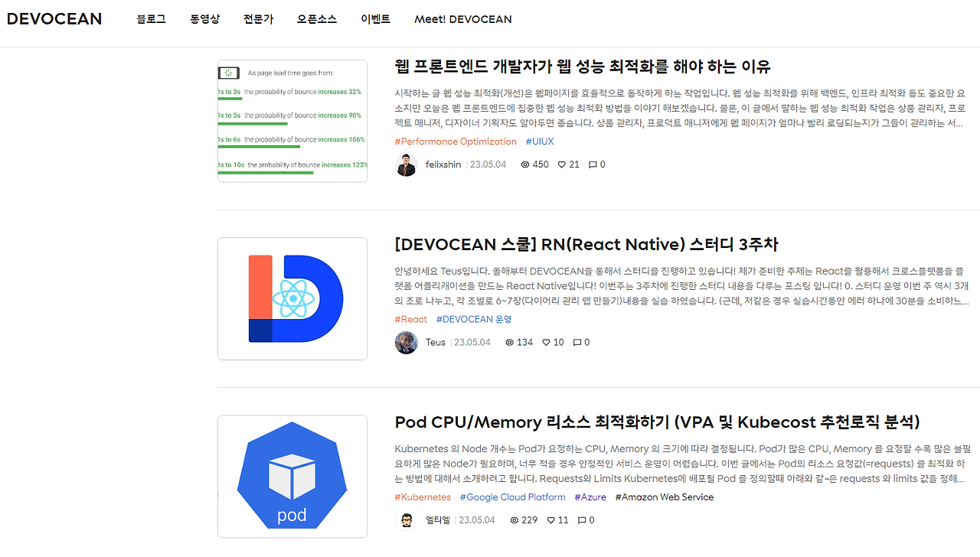
Task: Go to the 전문가 menu
Action: (x=258, y=19)
